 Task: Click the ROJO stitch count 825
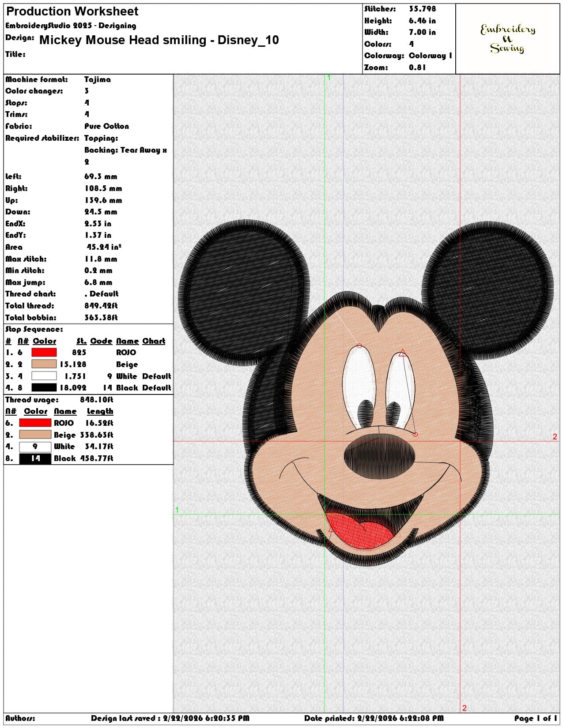tap(79, 353)
